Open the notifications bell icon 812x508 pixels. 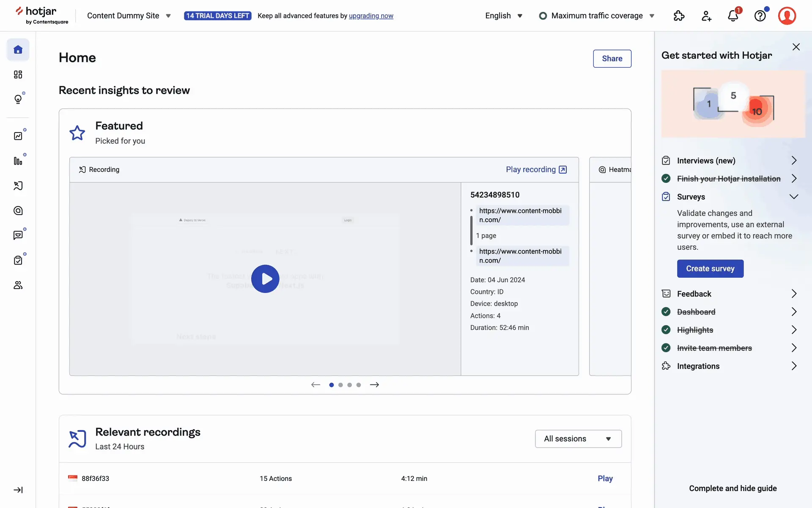733,16
